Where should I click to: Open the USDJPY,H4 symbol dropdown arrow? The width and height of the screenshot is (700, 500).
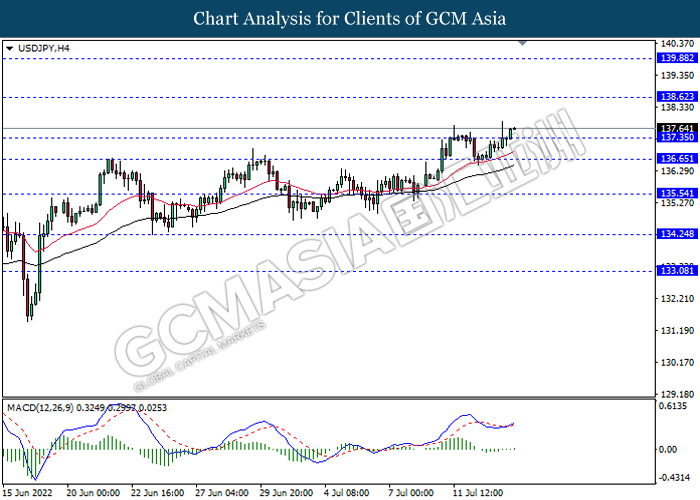coord(9,49)
